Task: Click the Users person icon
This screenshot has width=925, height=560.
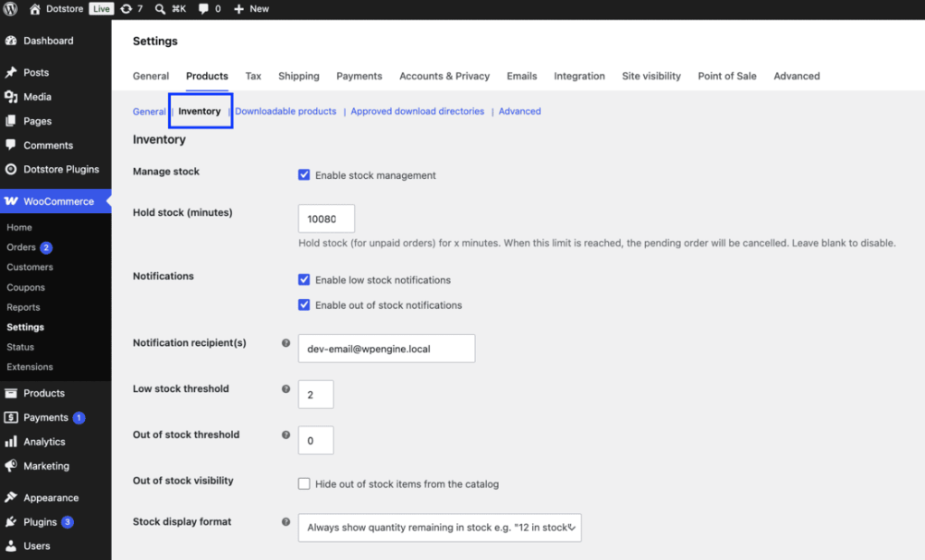Action: pyautogui.click(x=11, y=546)
